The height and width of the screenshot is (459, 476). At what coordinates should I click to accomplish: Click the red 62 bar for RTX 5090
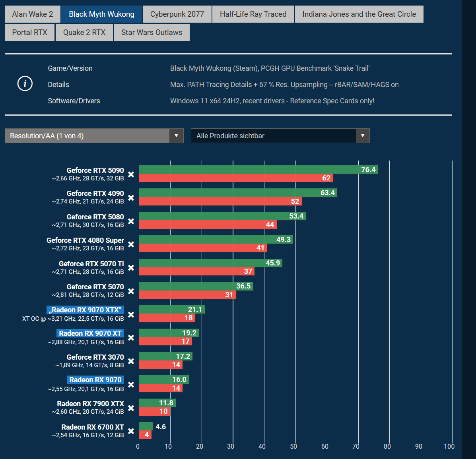236,178
